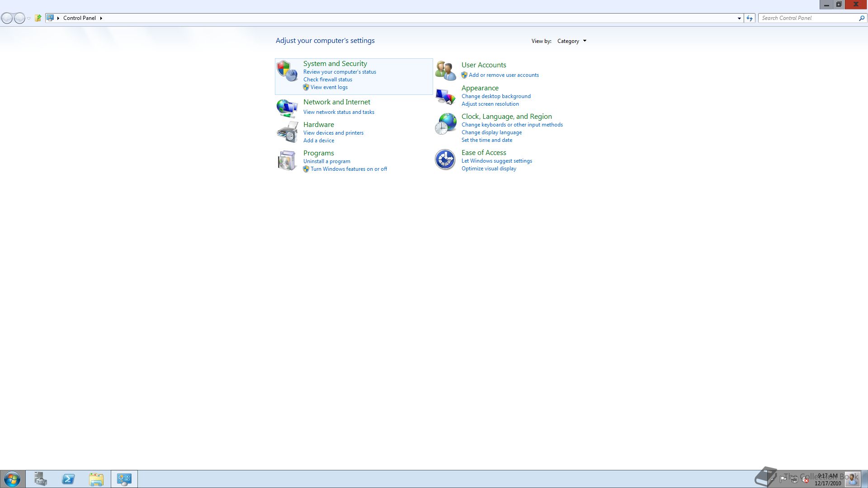Select Add a device link
Image resolution: width=868 pixels, height=488 pixels.
click(319, 141)
